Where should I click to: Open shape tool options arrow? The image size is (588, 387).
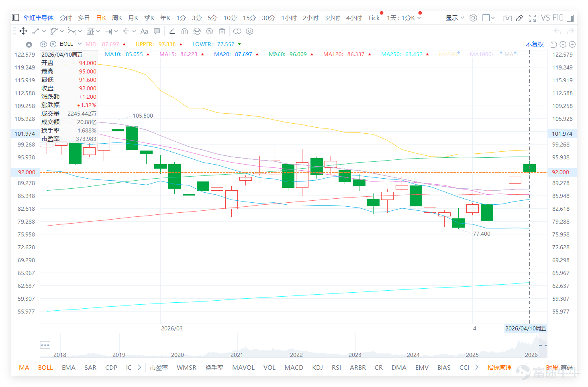62,31
